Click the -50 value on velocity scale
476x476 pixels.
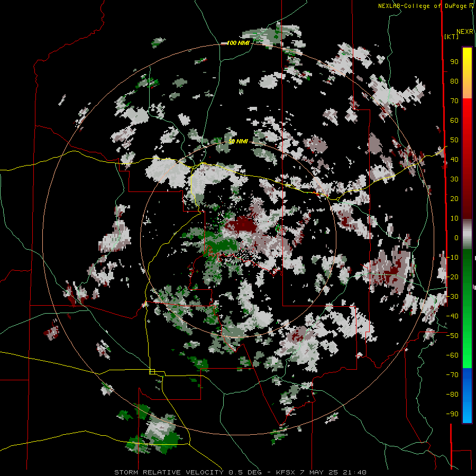coord(452,335)
